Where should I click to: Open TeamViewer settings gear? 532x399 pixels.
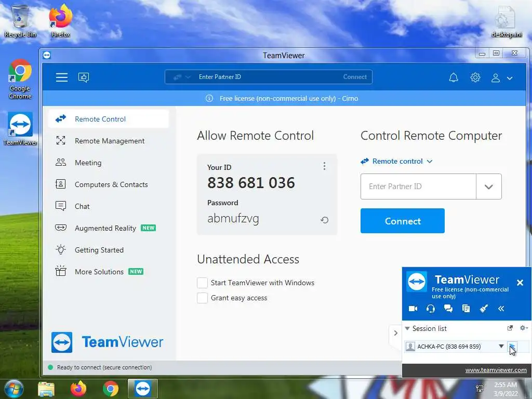pyautogui.click(x=475, y=78)
